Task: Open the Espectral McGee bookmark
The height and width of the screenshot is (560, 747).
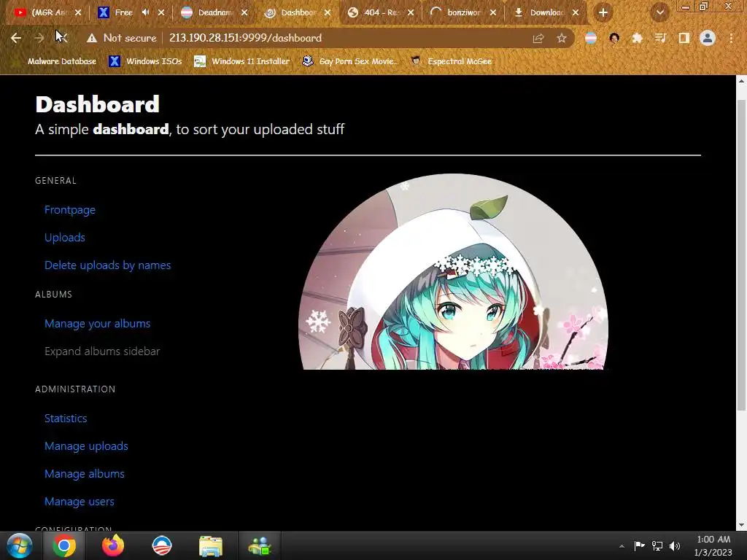Action: click(451, 61)
